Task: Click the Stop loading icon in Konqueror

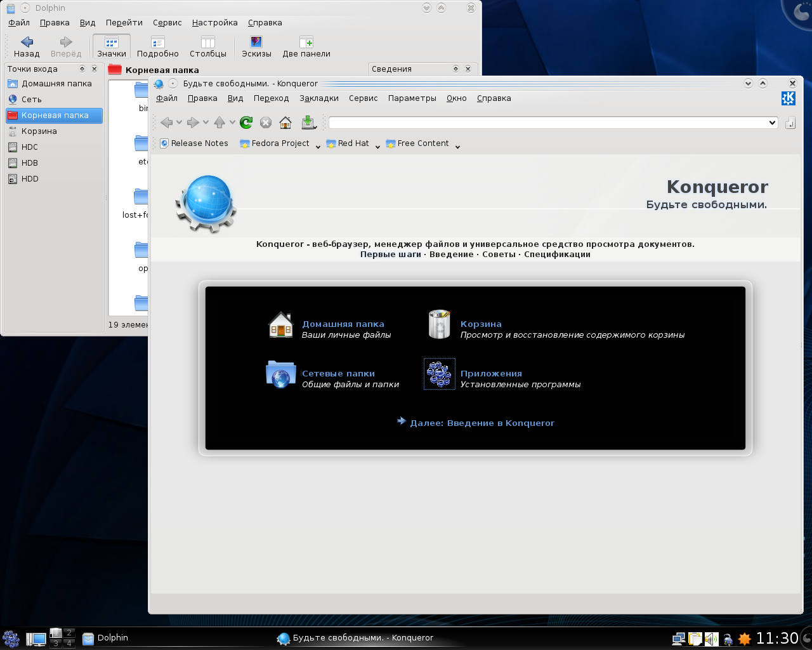Action: (x=266, y=123)
